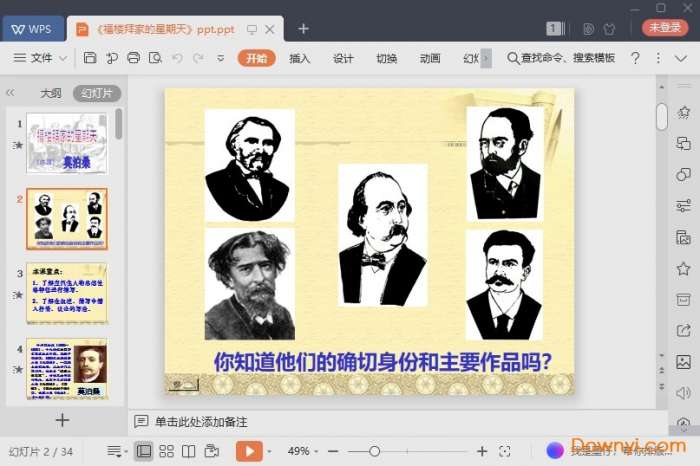Image resolution: width=700 pixels, height=466 pixels.
Task: Open the 插入 ribbon tab
Action: click(300, 58)
